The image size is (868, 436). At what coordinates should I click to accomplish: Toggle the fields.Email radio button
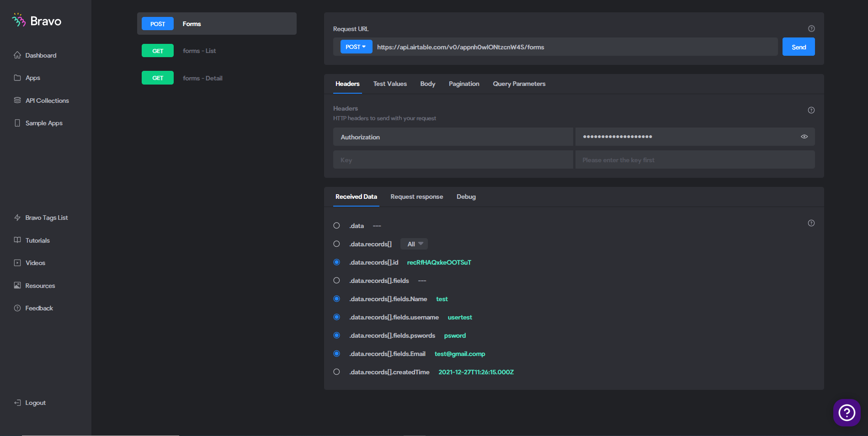tap(337, 354)
